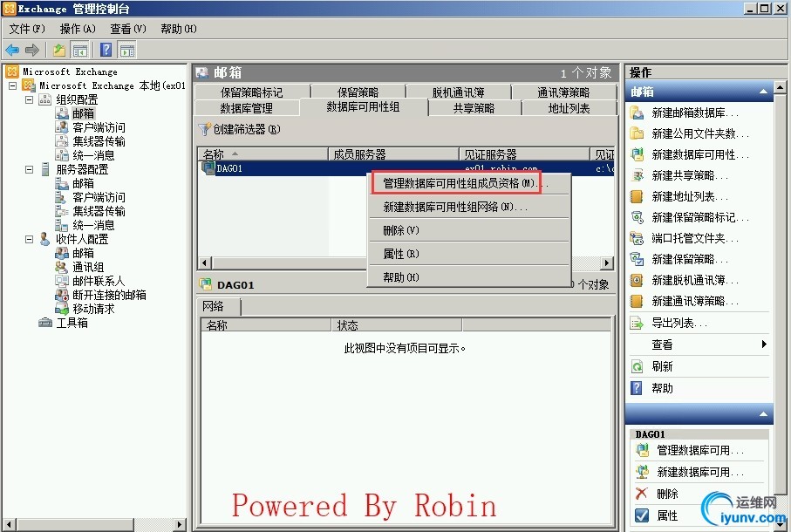Screen dimensions: 791x532
Task: Toggle the action pane toolbar icon
Action: pyautogui.click(x=126, y=50)
